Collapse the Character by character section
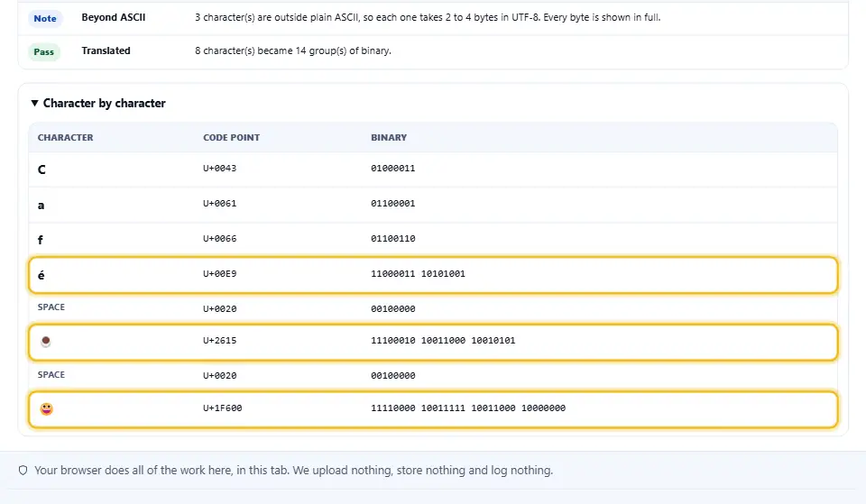 pos(98,103)
